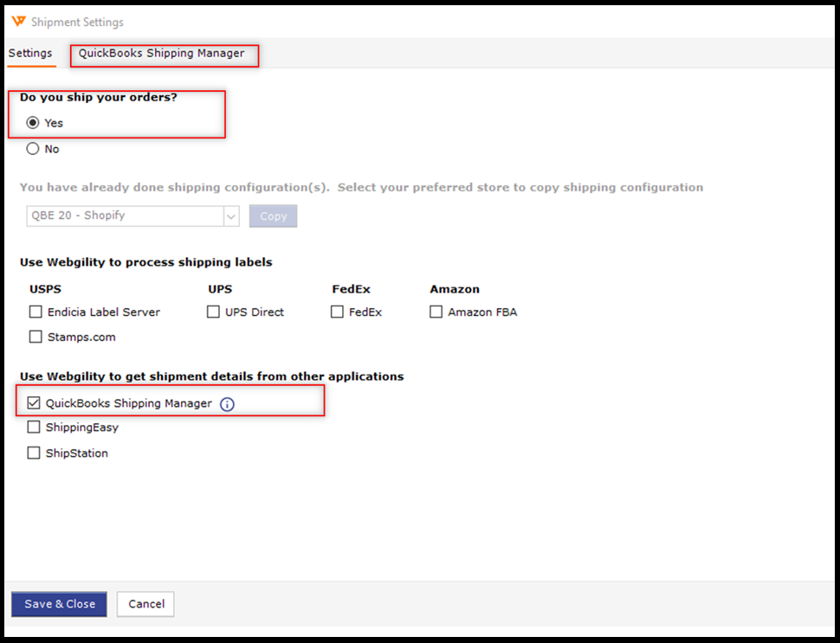Enable the ShippingEasy checkbox
The height and width of the screenshot is (643, 840).
pyautogui.click(x=33, y=427)
